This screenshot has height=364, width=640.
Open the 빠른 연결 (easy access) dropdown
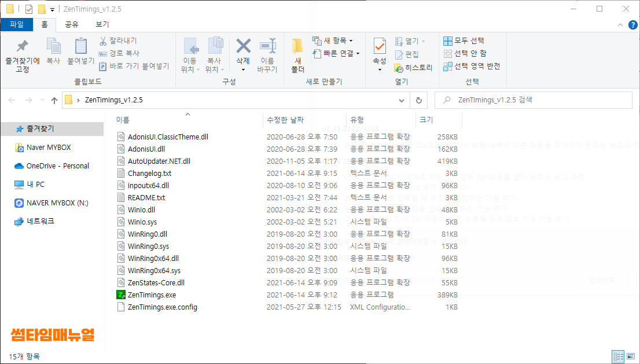(336, 53)
